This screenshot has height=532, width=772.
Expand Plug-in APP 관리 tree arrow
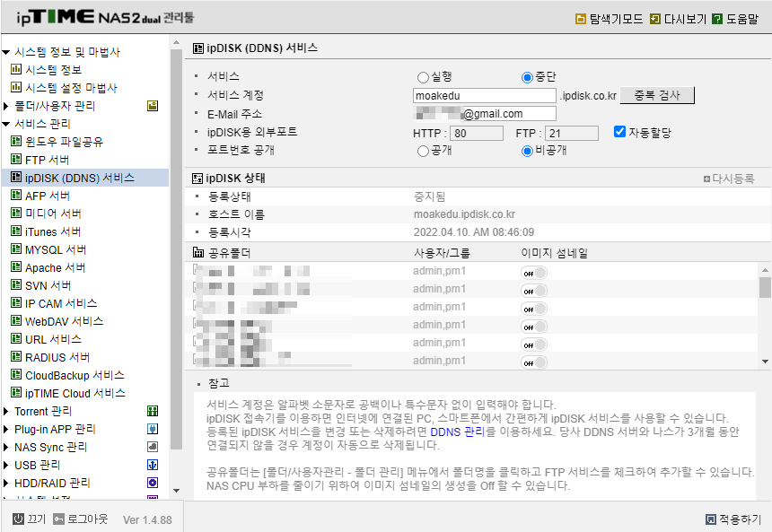pyautogui.click(x=6, y=429)
